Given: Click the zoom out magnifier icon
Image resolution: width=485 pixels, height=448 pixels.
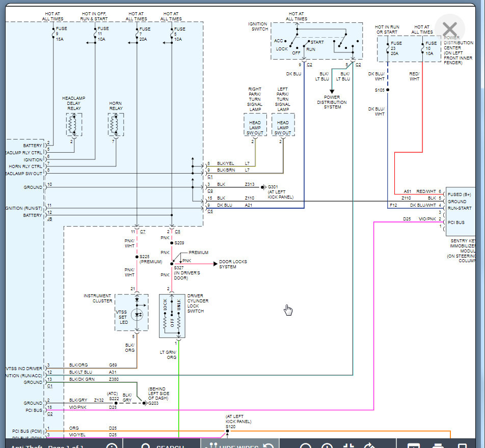Looking at the screenshot, I should coord(306,446).
